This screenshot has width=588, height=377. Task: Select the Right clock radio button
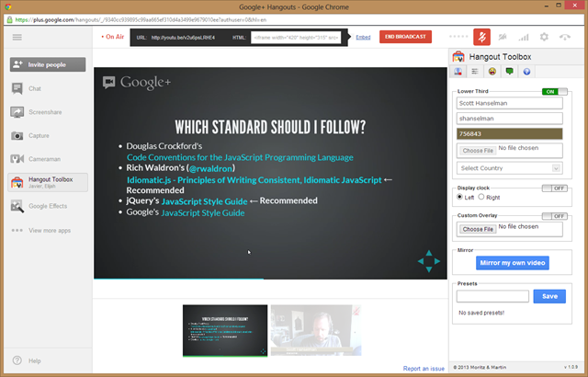coord(481,197)
